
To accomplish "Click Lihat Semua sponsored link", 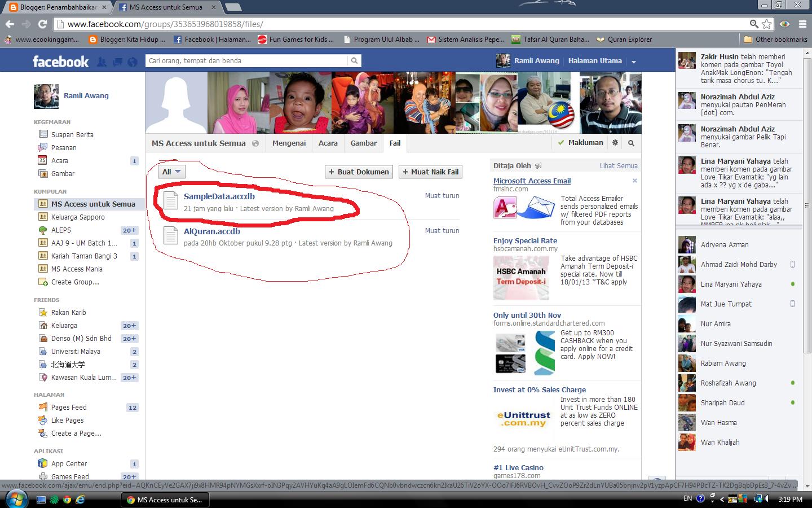I will 619,166.
